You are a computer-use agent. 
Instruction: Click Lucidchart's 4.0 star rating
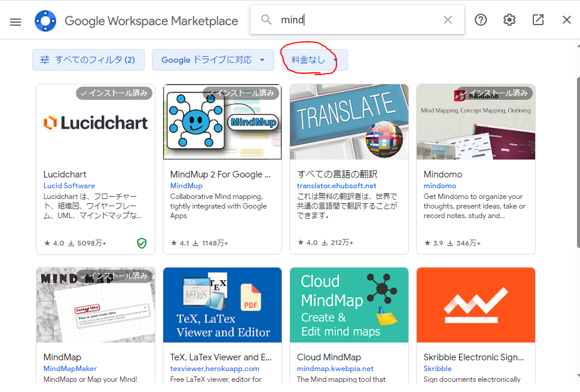tap(54, 243)
